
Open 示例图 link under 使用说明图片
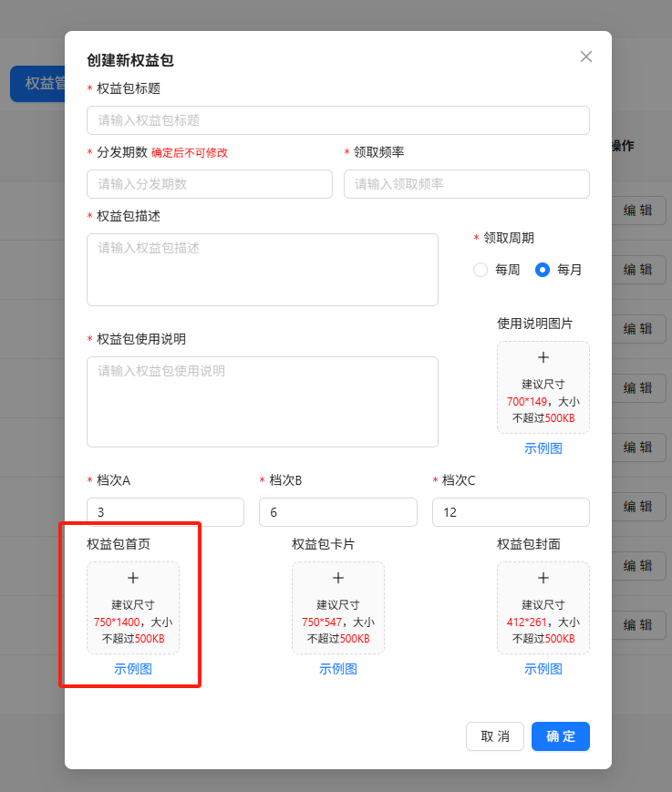[x=543, y=448]
